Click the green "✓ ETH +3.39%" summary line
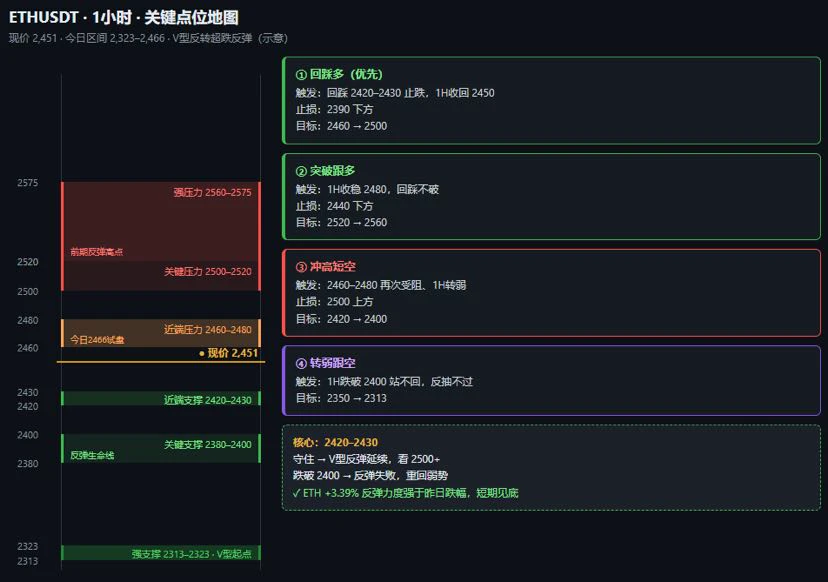828x582 pixels. tap(406, 493)
